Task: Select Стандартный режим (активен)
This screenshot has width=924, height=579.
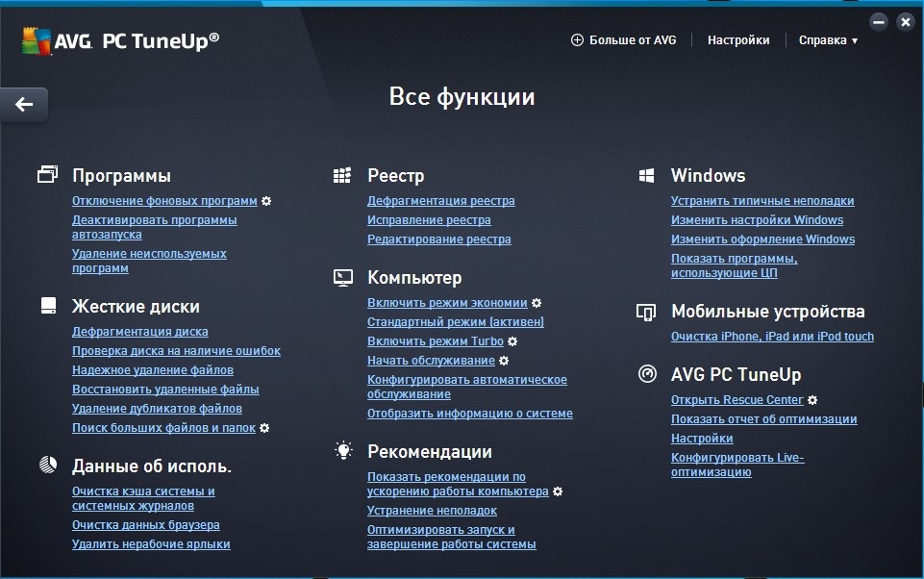Action: tap(456, 322)
